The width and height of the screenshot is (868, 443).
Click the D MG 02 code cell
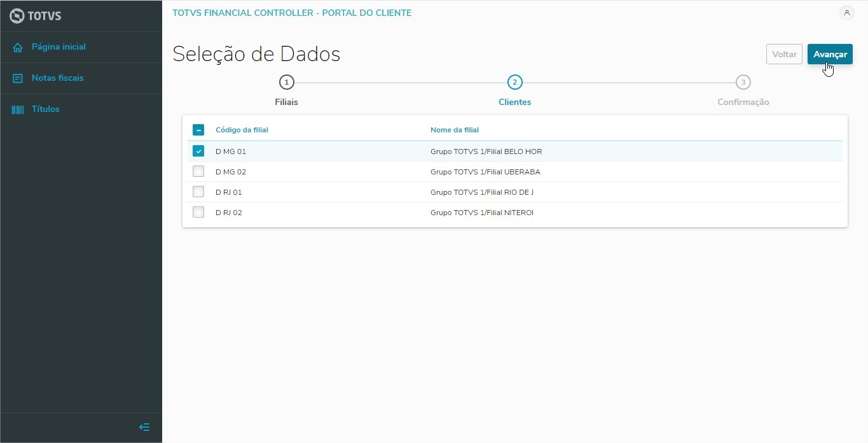(x=231, y=172)
